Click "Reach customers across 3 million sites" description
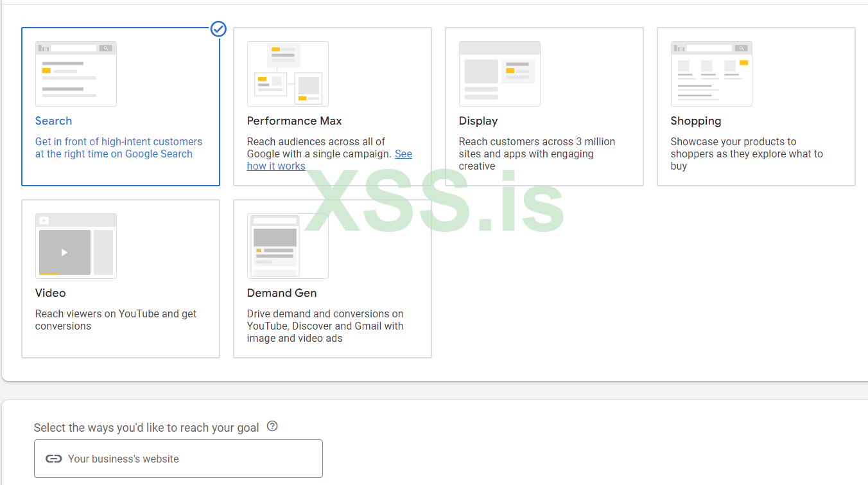 [x=537, y=154]
